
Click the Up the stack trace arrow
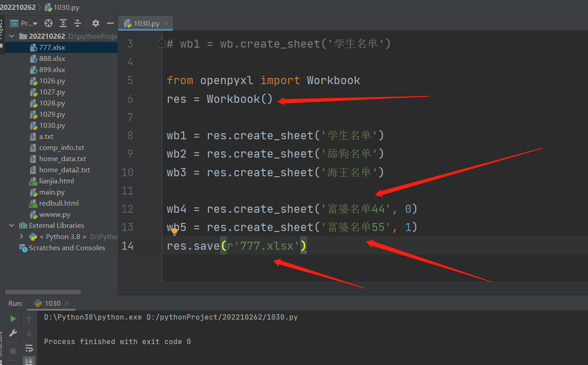29,319
